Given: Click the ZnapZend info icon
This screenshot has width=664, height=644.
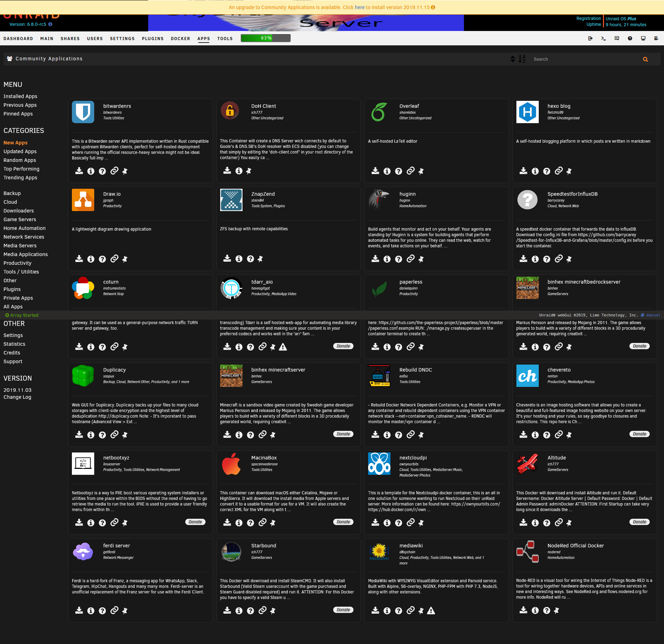Looking at the screenshot, I should pyautogui.click(x=239, y=259).
